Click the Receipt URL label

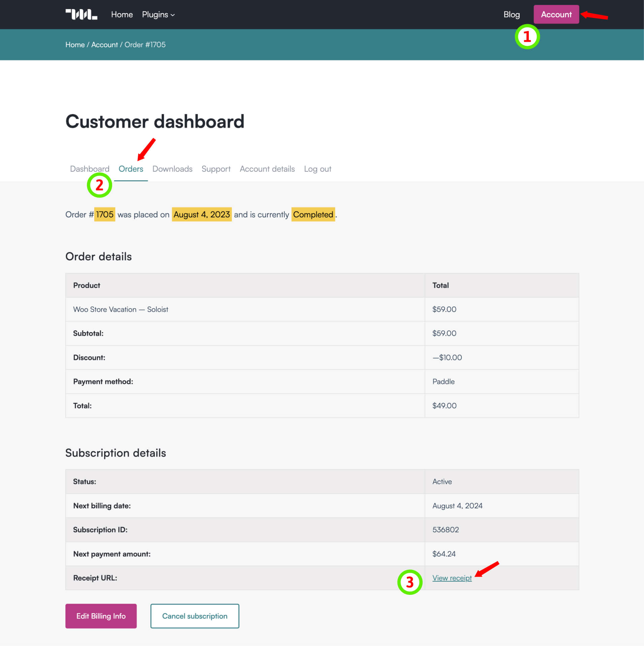95,578
